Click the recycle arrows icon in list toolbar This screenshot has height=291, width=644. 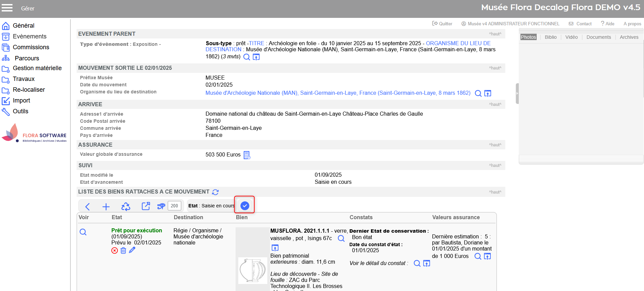coord(126,206)
